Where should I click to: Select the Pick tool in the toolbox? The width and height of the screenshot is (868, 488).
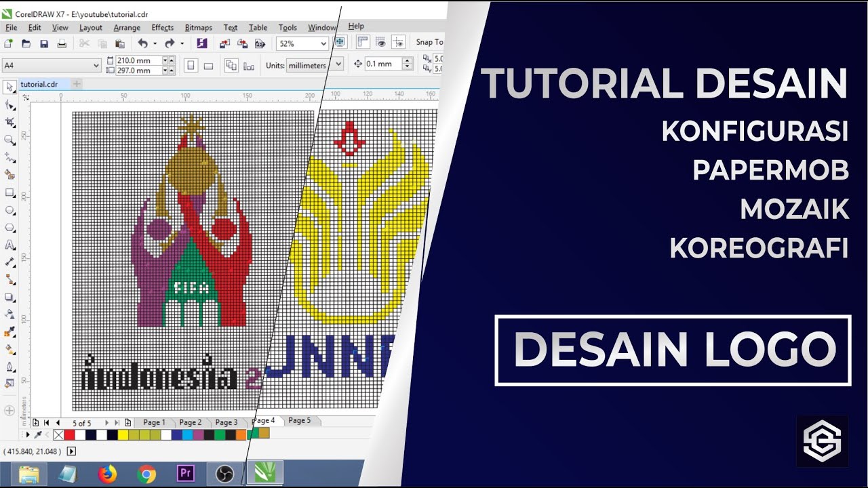click(9, 87)
